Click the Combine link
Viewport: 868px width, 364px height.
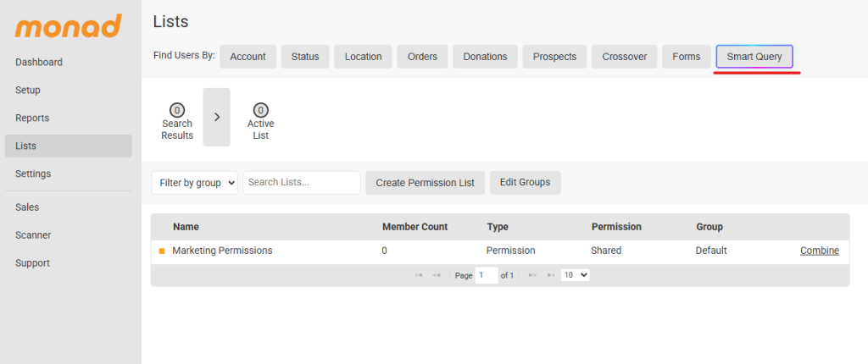(819, 251)
